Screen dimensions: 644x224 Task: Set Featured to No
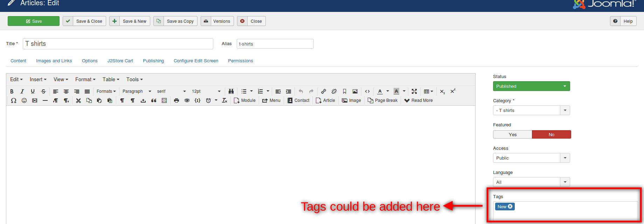(x=551, y=135)
